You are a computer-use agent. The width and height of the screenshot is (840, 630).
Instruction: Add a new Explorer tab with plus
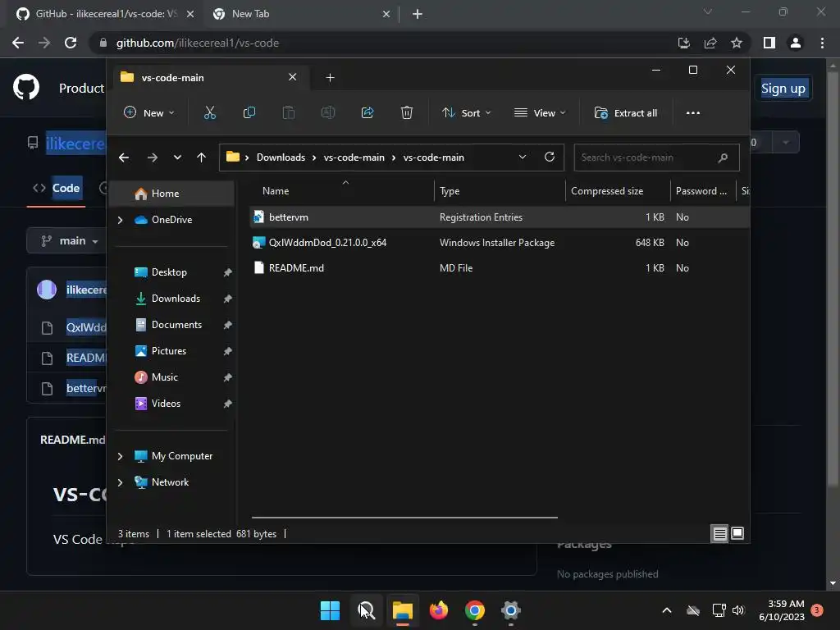[330, 78]
